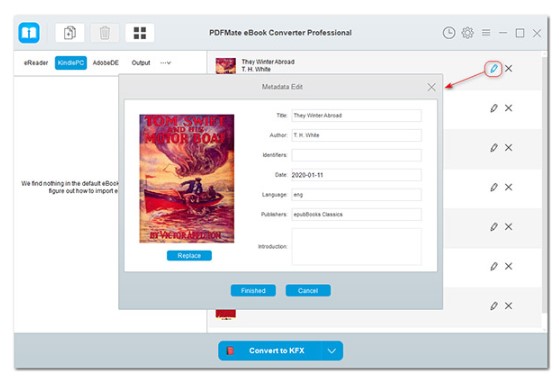Click the second row's edit pencil icon
The image size is (559, 376).
click(x=494, y=108)
